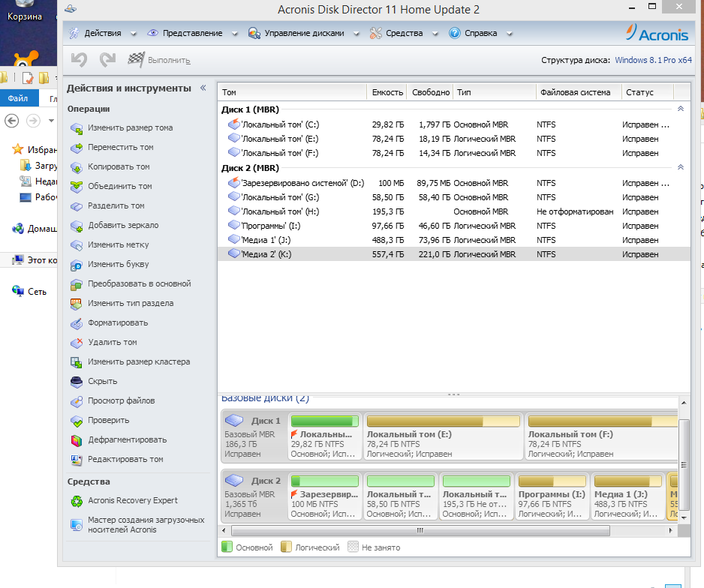Open Acronis Recovery Expert tool icon

pos(77,501)
